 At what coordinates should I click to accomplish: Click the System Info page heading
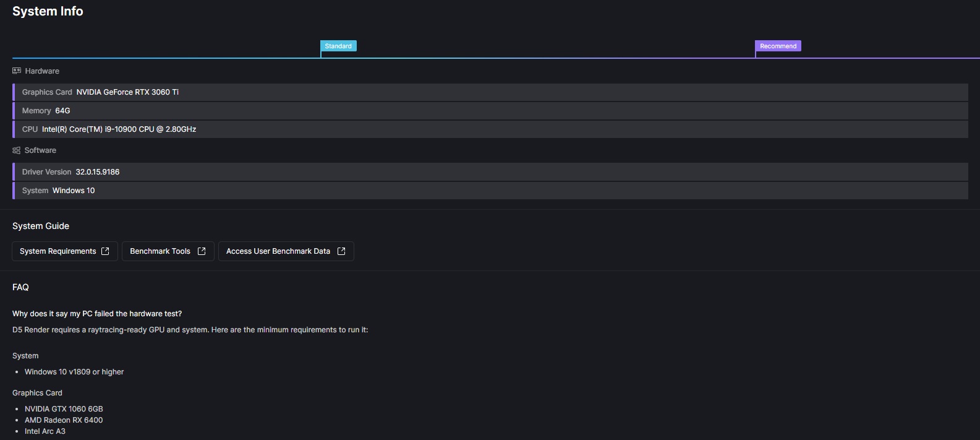click(48, 11)
